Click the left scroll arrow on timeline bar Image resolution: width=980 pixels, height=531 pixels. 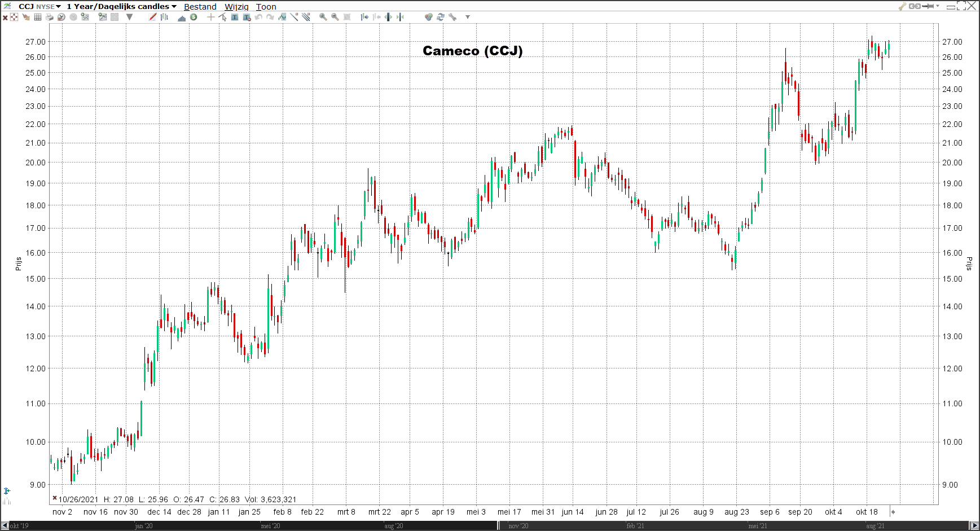coord(5,525)
